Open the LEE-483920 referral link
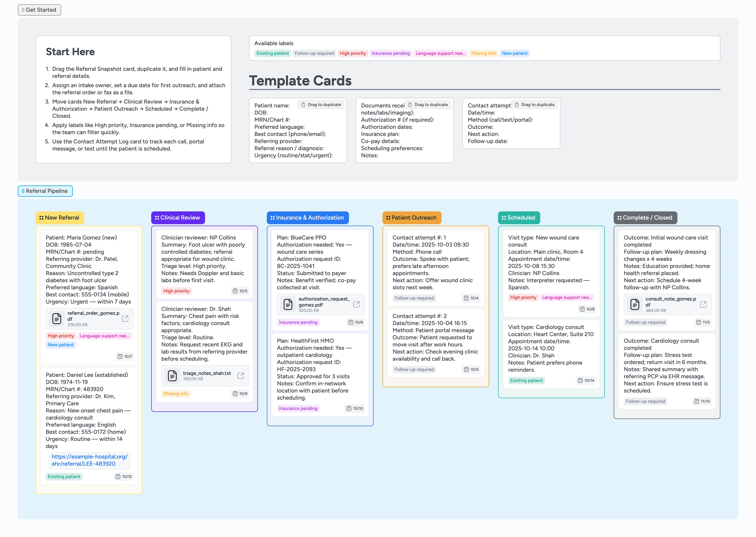Viewport: 756px width, 537px height. [89, 460]
